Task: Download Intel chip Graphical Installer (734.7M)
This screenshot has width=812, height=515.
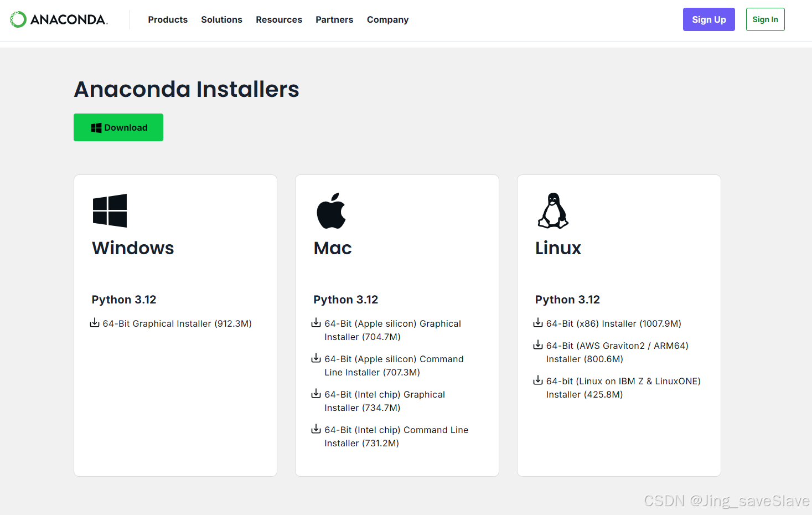Action: click(x=385, y=401)
